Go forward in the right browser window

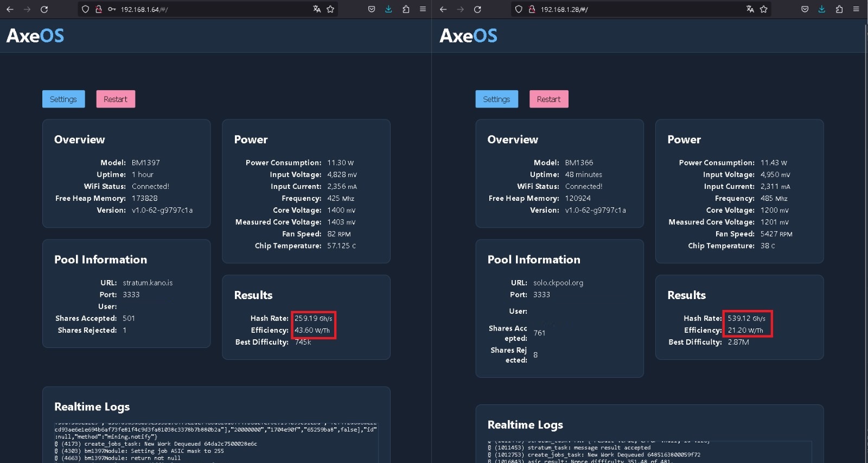[x=461, y=9]
